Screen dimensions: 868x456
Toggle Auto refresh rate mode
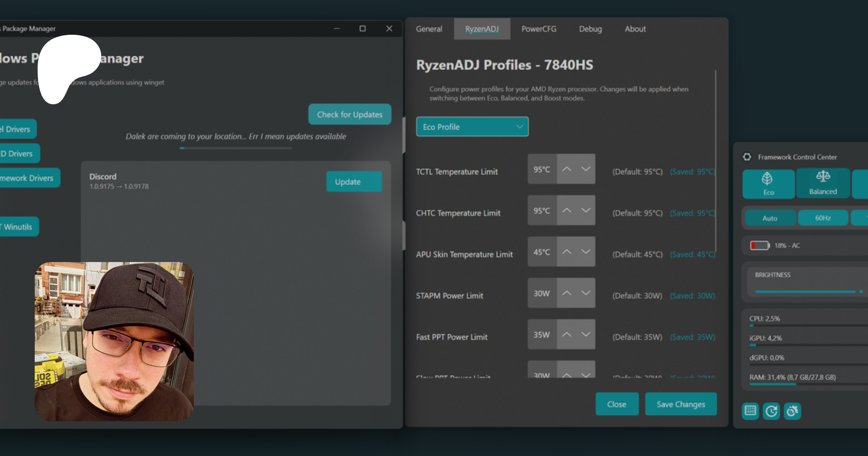770,218
